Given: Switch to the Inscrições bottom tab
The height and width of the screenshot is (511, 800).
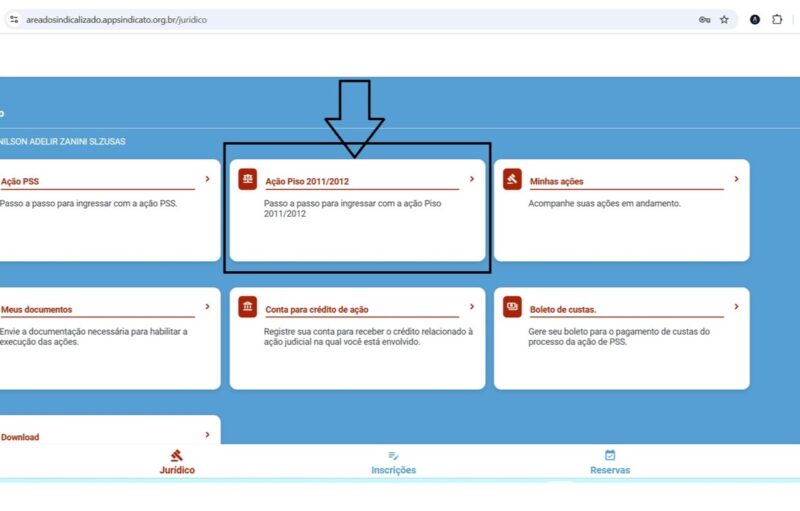Looking at the screenshot, I should 393,462.
